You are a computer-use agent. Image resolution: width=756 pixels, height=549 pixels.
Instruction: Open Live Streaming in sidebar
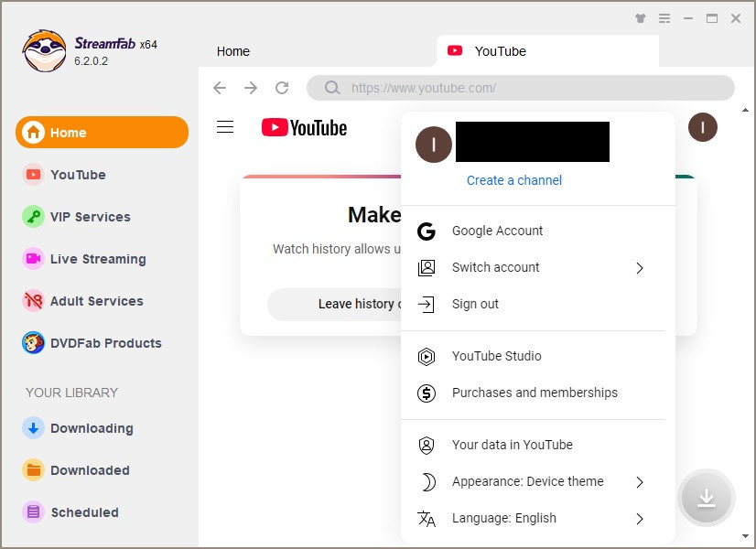pyautogui.click(x=98, y=259)
